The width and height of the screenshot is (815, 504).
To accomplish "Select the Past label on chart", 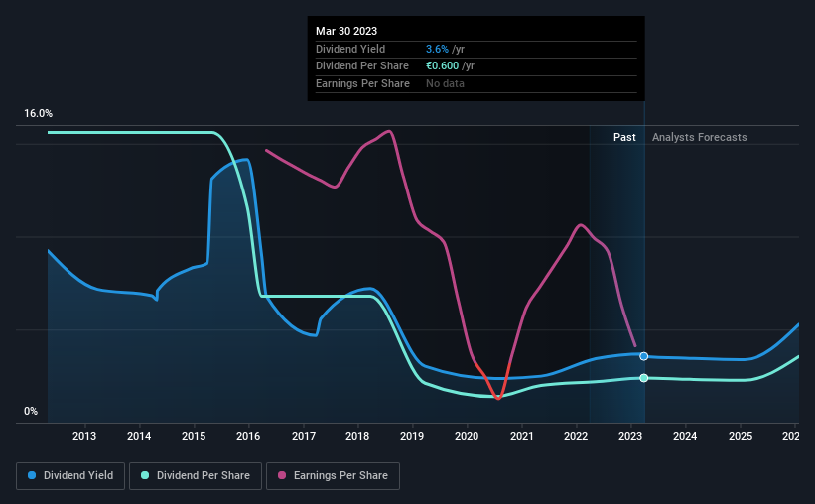I will point(624,137).
